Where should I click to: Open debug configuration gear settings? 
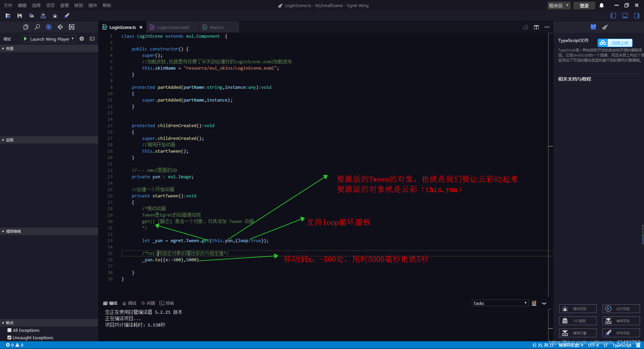coord(82,39)
